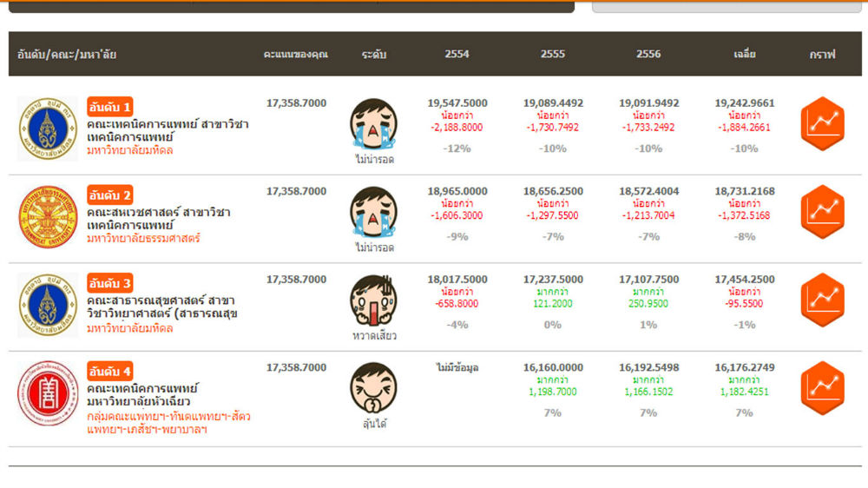Click the อันดับ 1 orange badge
The height and width of the screenshot is (488, 868).
109,107
